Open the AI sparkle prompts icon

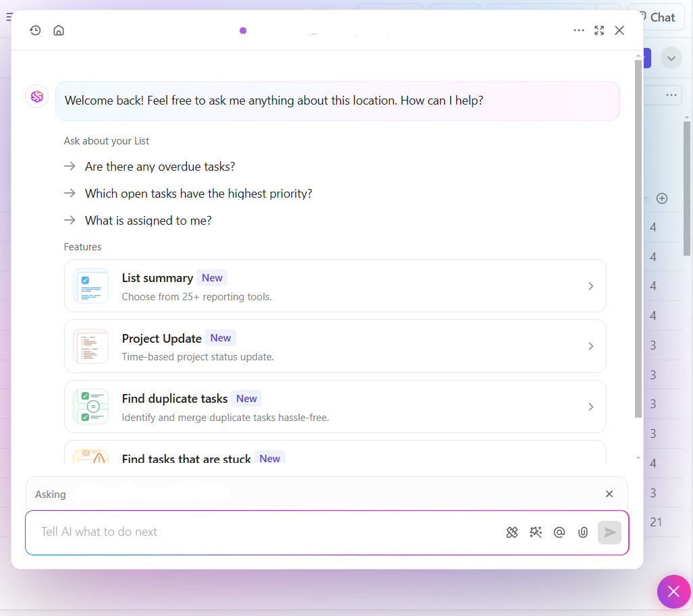click(x=536, y=532)
